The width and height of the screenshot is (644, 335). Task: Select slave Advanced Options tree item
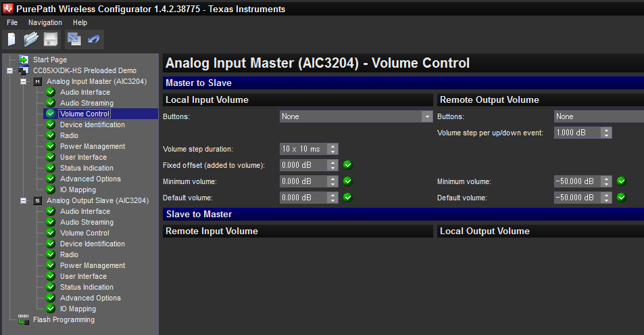(x=91, y=298)
